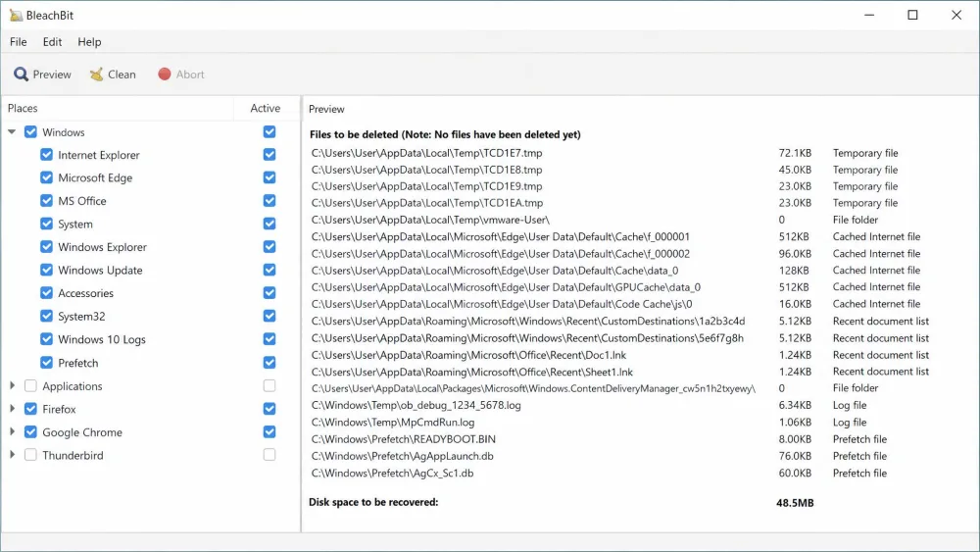Uncheck Prefetch checkbox beside its name
The width and height of the screenshot is (980, 552).
click(x=46, y=363)
